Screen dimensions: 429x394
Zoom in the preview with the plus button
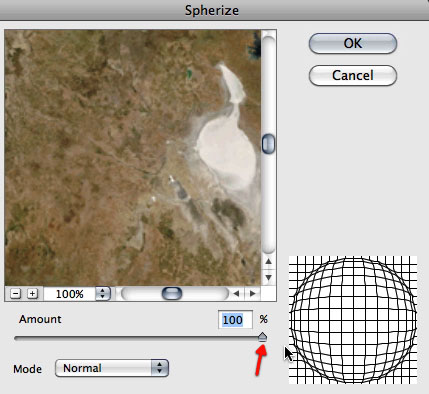tap(32, 294)
